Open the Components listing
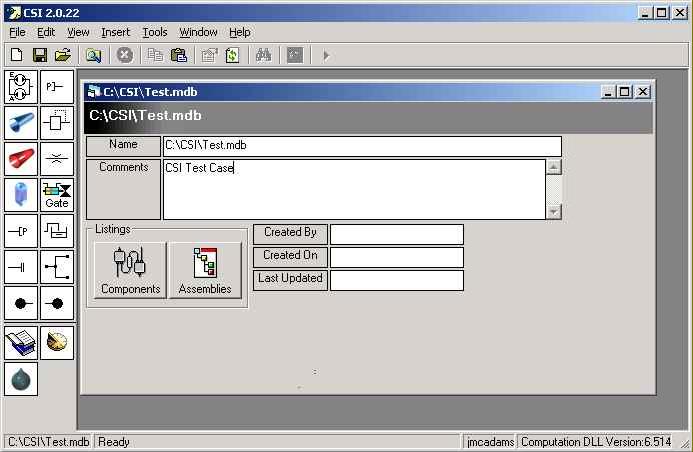Image resolution: width=693 pixels, height=452 pixels. point(130,270)
